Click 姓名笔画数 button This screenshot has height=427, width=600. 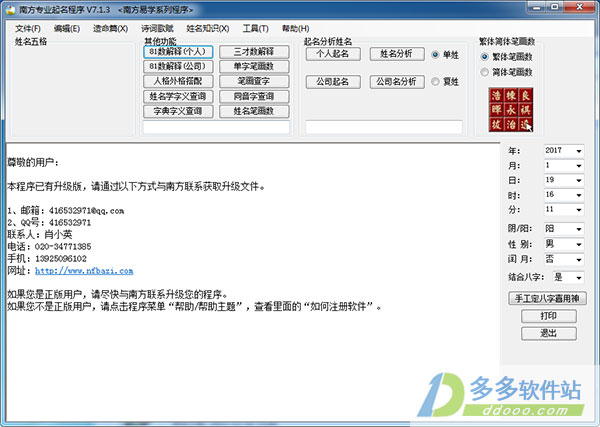click(254, 111)
